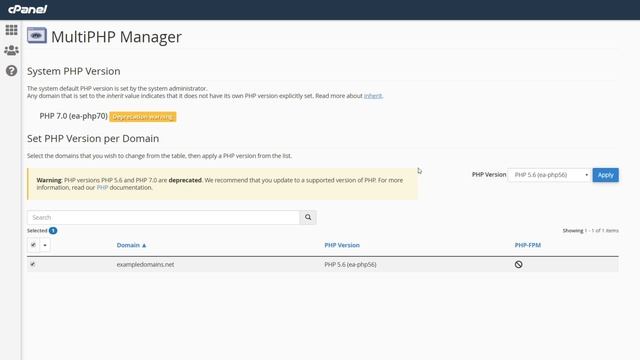The image size is (640, 360).
Task: Uncheck the exampledomains.net row checkbox
Action: tap(33, 264)
